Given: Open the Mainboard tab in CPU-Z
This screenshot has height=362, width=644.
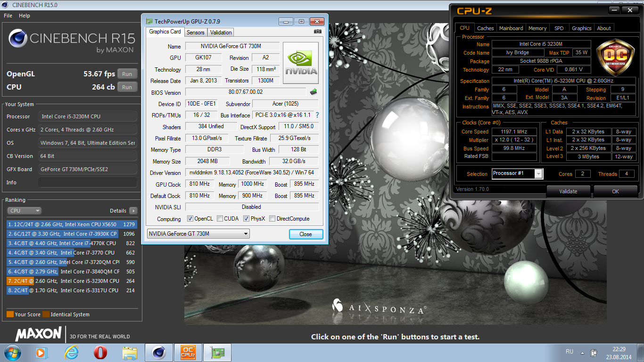Looking at the screenshot, I should (x=511, y=28).
